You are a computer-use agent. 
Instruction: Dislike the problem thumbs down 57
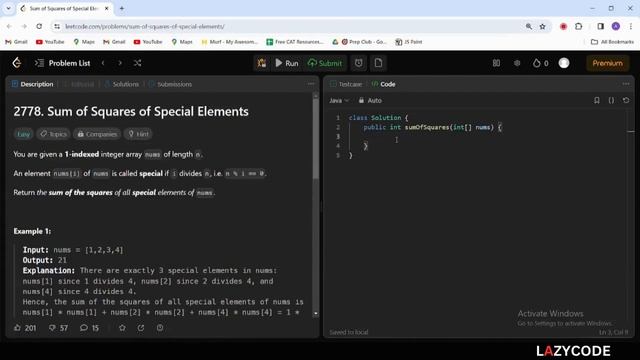(x=58, y=328)
